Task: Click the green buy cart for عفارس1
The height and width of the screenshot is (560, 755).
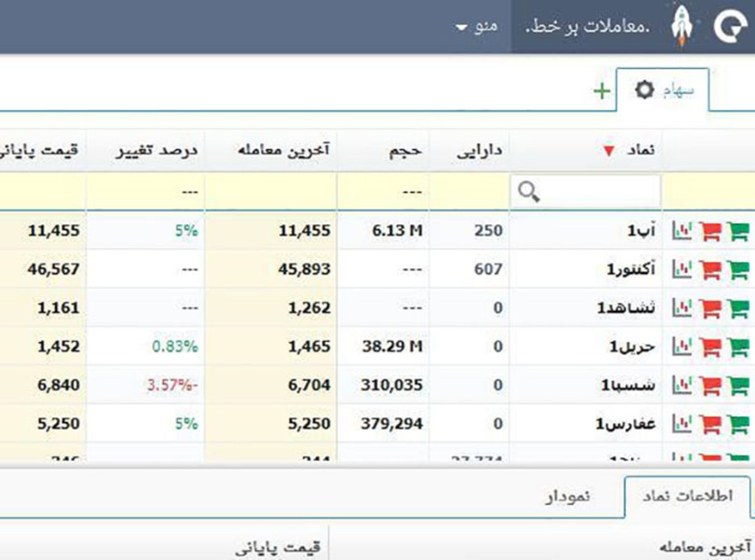Action: (738, 424)
